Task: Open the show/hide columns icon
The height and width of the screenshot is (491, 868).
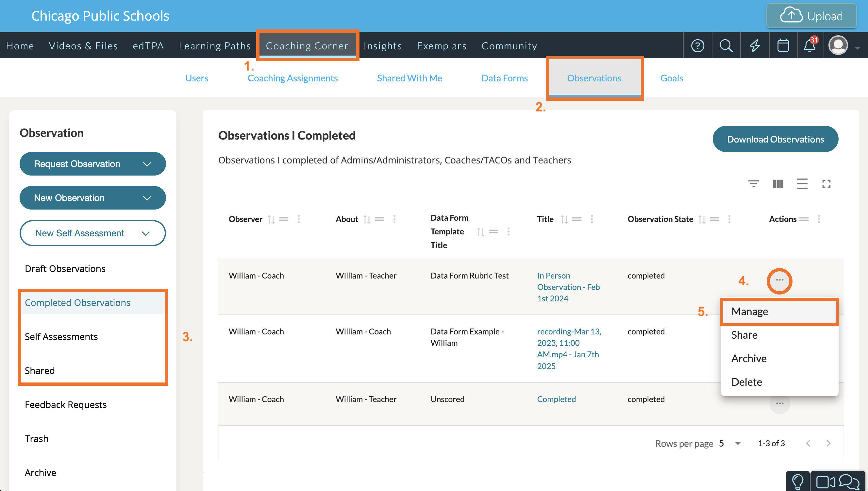Action: click(778, 184)
